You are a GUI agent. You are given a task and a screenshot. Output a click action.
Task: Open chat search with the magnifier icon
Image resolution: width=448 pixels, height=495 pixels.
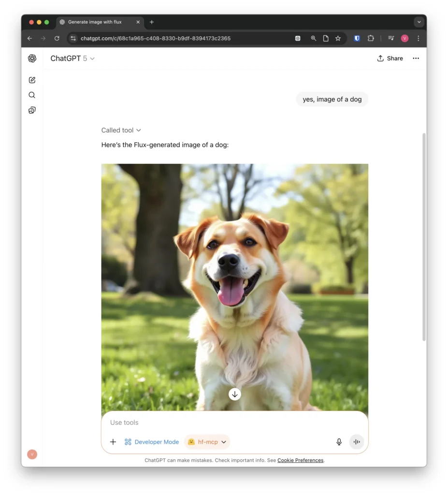tap(32, 95)
